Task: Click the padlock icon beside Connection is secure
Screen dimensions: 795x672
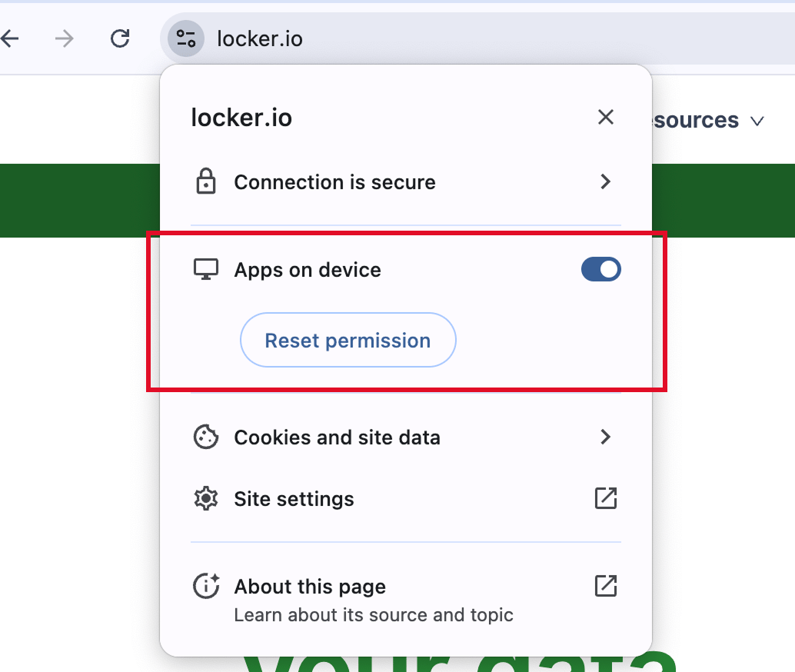Action: coord(206,181)
